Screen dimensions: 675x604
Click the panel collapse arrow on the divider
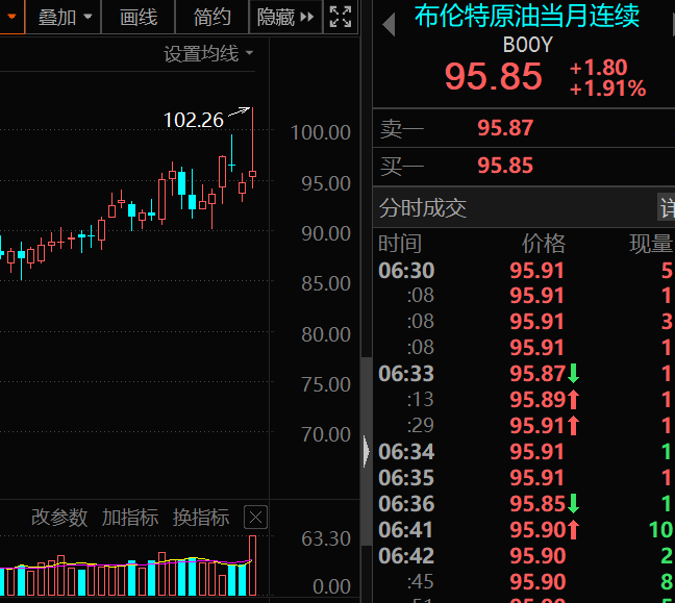coord(365,450)
